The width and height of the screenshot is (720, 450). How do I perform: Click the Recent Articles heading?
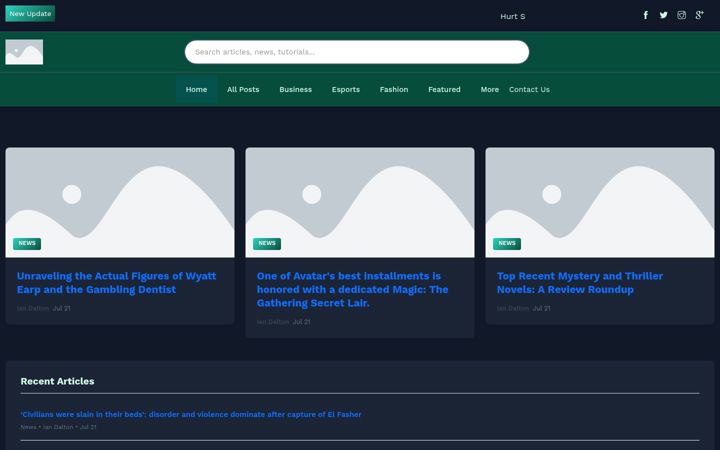[x=57, y=381]
